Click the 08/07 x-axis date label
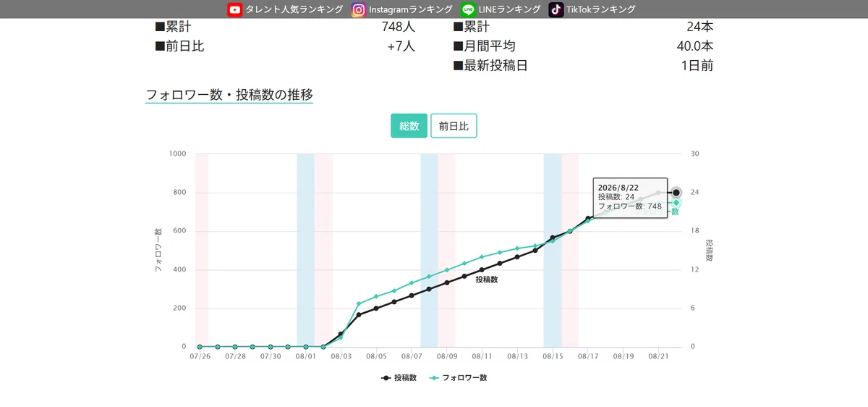868x407 pixels. pos(412,356)
